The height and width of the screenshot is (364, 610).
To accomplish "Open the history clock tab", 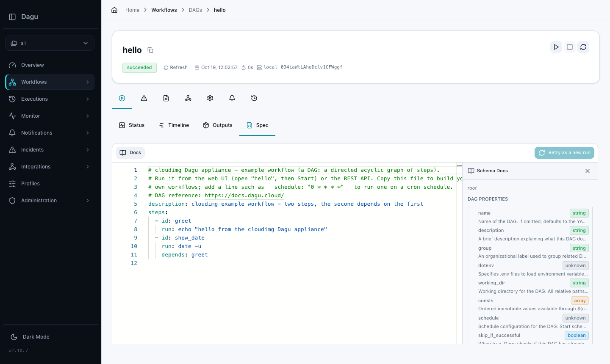I will 254,98.
